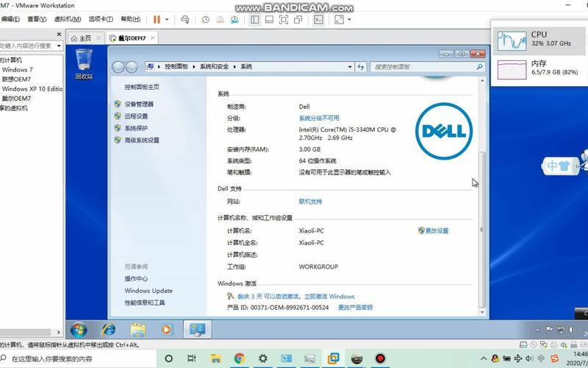Open Windows Explorer from guest taskbar

click(x=138, y=329)
